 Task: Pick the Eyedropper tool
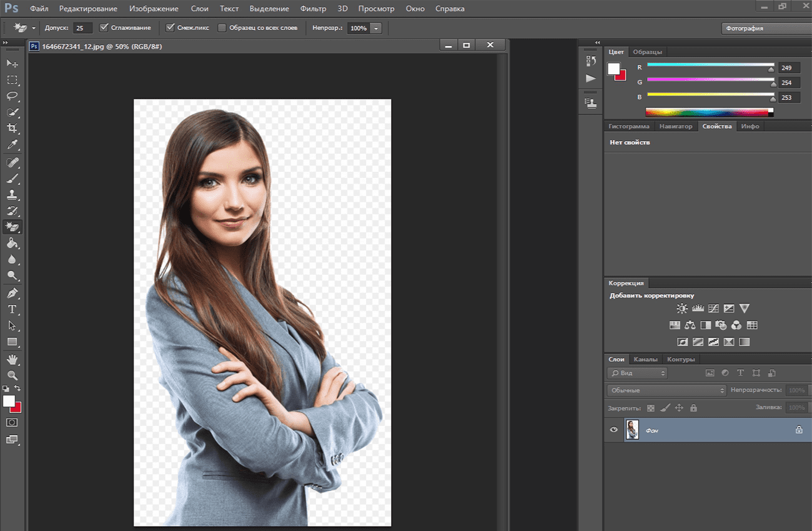(x=12, y=145)
